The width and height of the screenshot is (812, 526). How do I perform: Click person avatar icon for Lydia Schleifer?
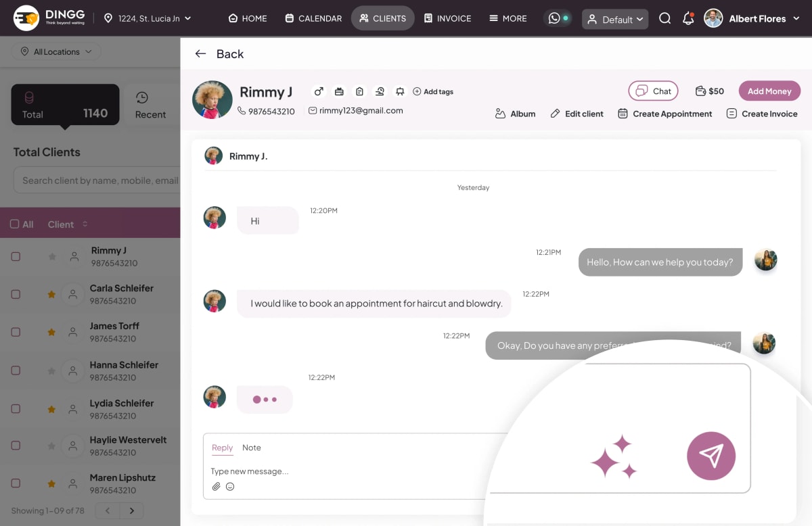[x=72, y=409]
